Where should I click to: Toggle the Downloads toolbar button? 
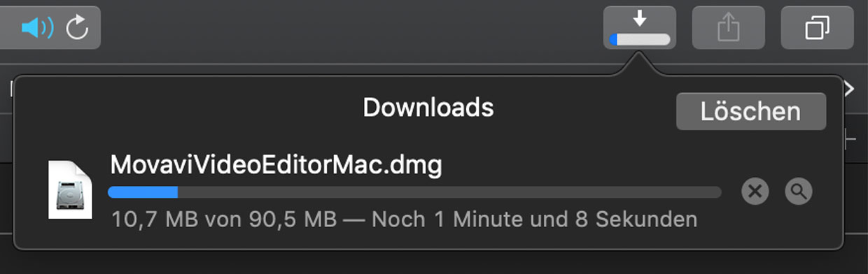(639, 28)
